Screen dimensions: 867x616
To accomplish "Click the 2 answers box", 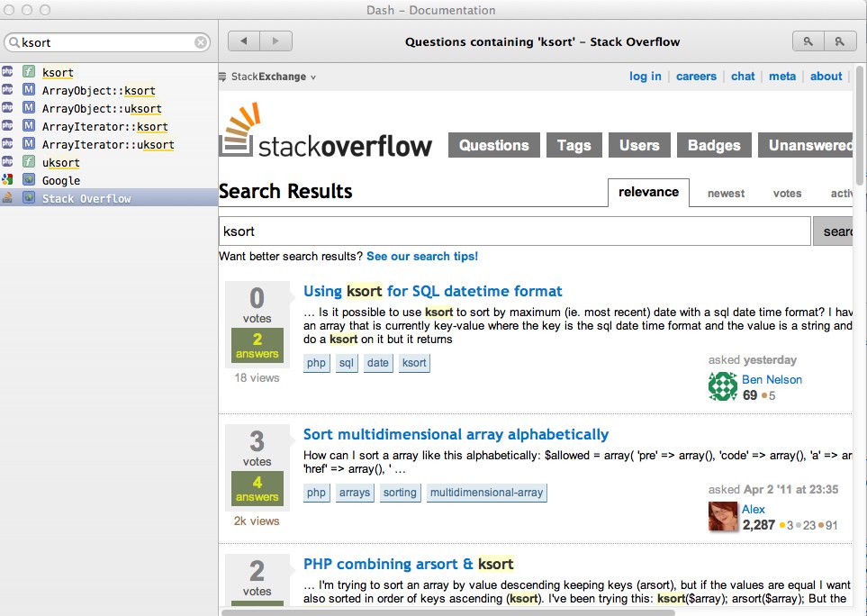I will [x=257, y=346].
